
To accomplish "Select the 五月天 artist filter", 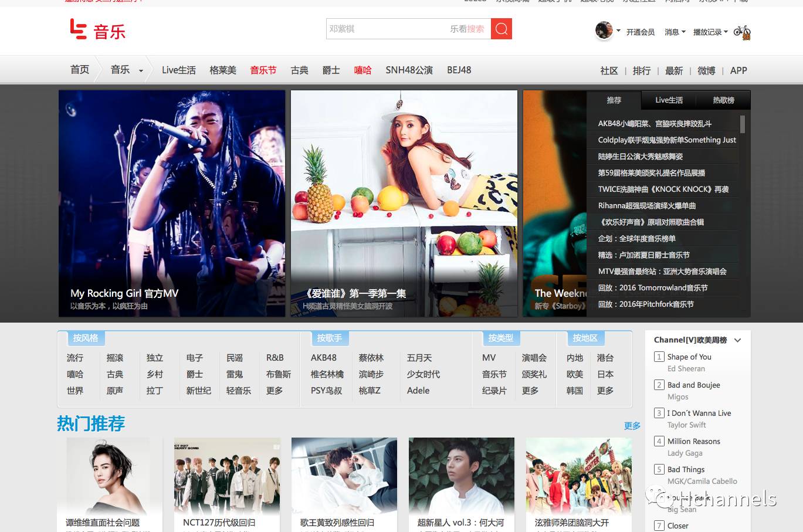I will [x=419, y=358].
